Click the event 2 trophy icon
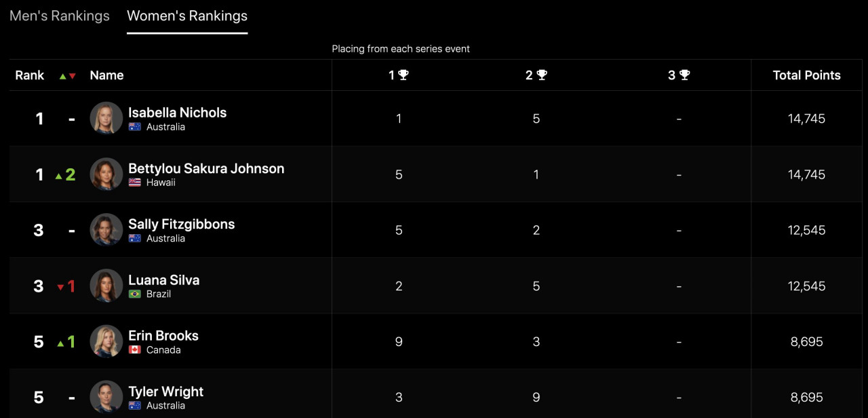 point(542,75)
